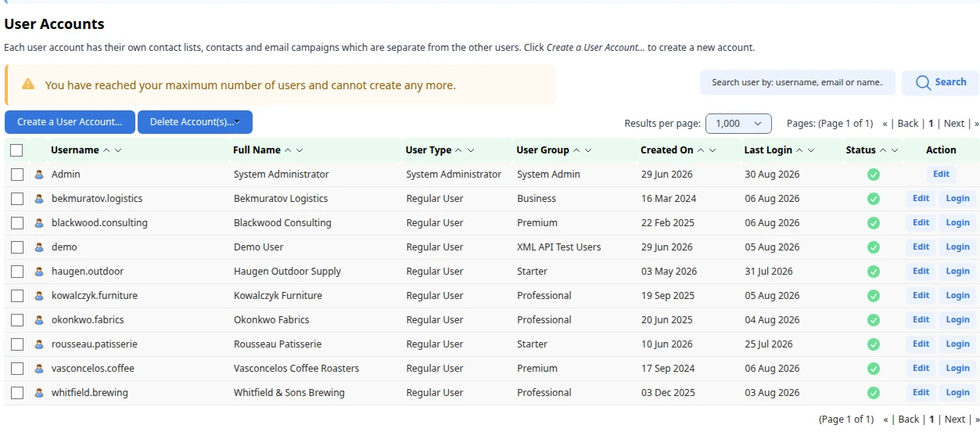This screenshot has width=980, height=443.
Task: Edit the Admin account
Action: pyautogui.click(x=941, y=175)
